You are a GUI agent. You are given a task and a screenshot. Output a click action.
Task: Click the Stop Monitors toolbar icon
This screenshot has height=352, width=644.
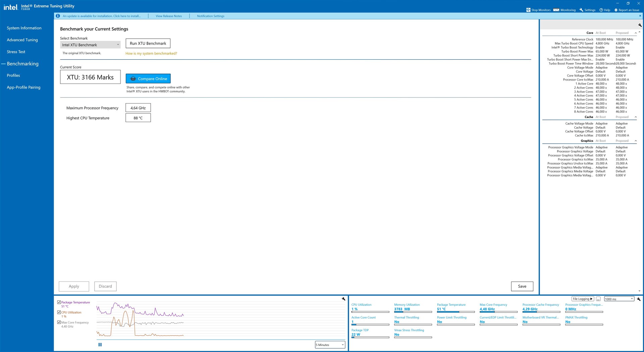click(528, 10)
